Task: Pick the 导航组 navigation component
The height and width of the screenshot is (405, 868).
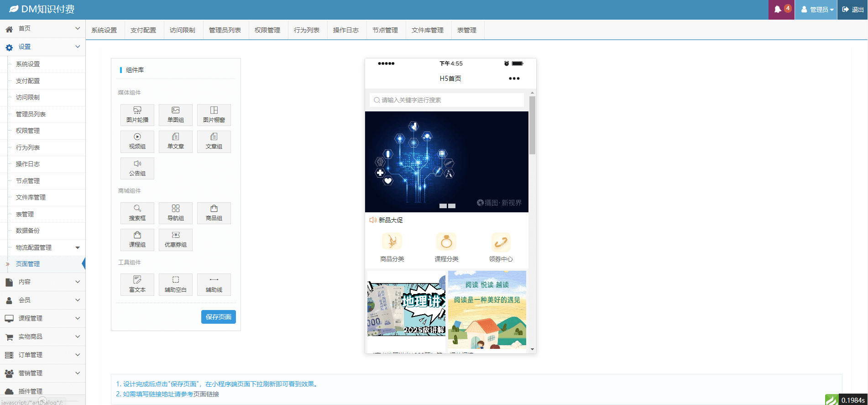Action: coord(175,213)
